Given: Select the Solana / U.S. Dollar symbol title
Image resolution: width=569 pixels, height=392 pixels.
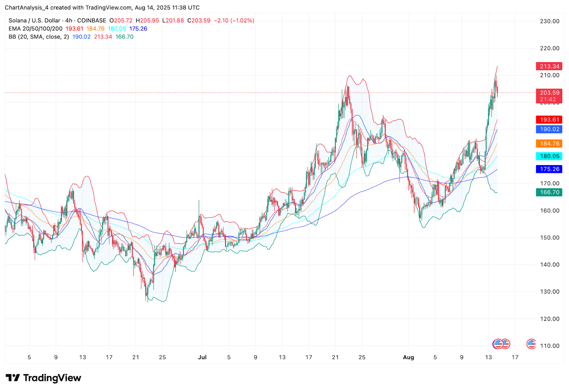Looking at the screenshot, I should click(x=34, y=21).
